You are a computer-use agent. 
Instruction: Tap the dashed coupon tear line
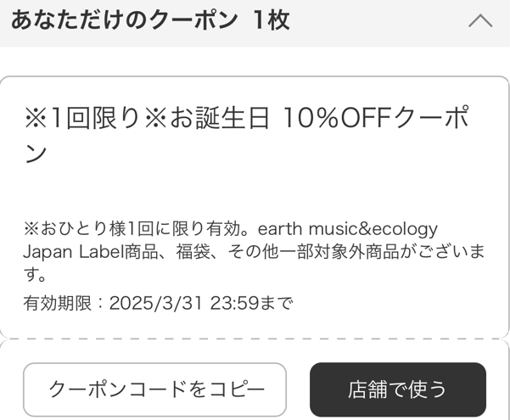click(255, 339)
